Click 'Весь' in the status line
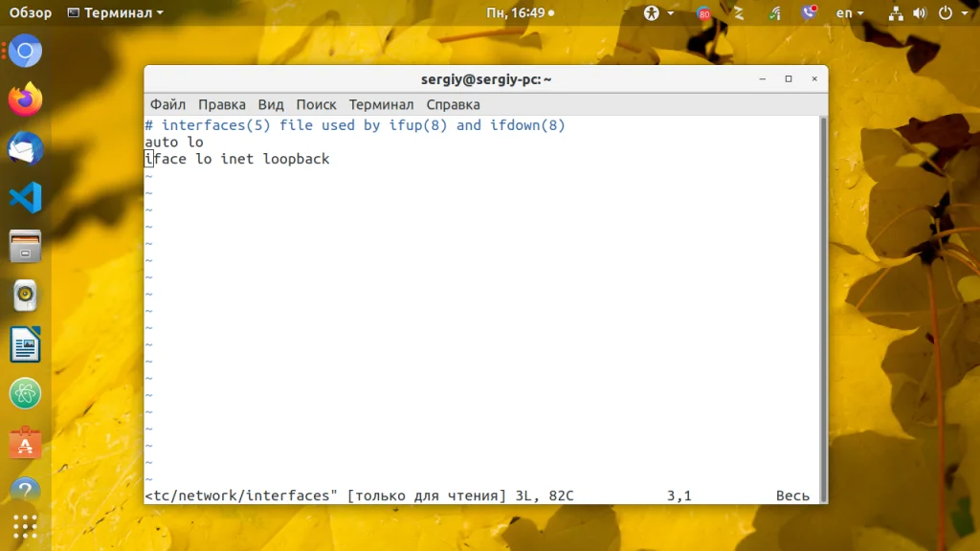 click(792, 496)
